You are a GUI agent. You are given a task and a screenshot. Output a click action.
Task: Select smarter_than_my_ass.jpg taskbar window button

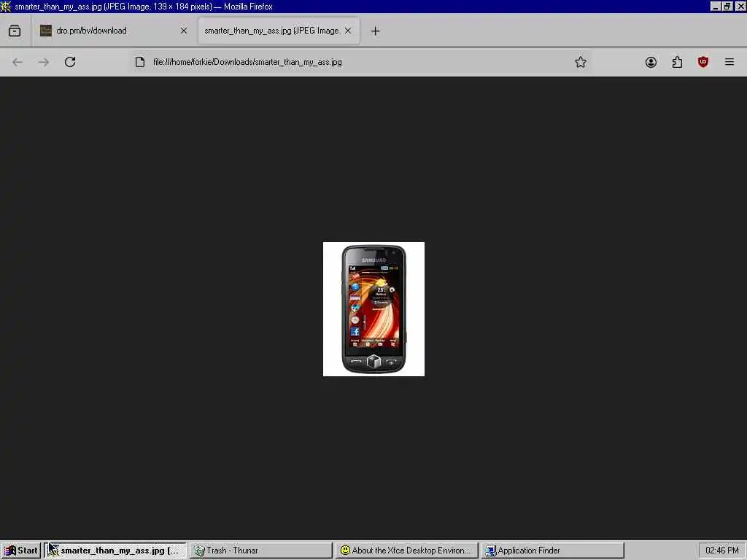coord(115,551)
